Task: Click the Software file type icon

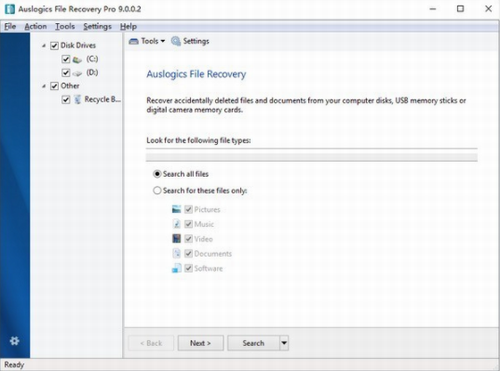Action: click(176, 268)
